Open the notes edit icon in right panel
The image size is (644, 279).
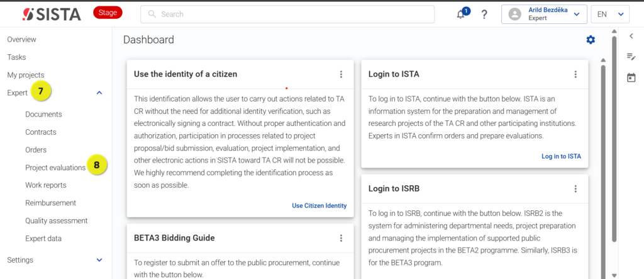point(631,57)
